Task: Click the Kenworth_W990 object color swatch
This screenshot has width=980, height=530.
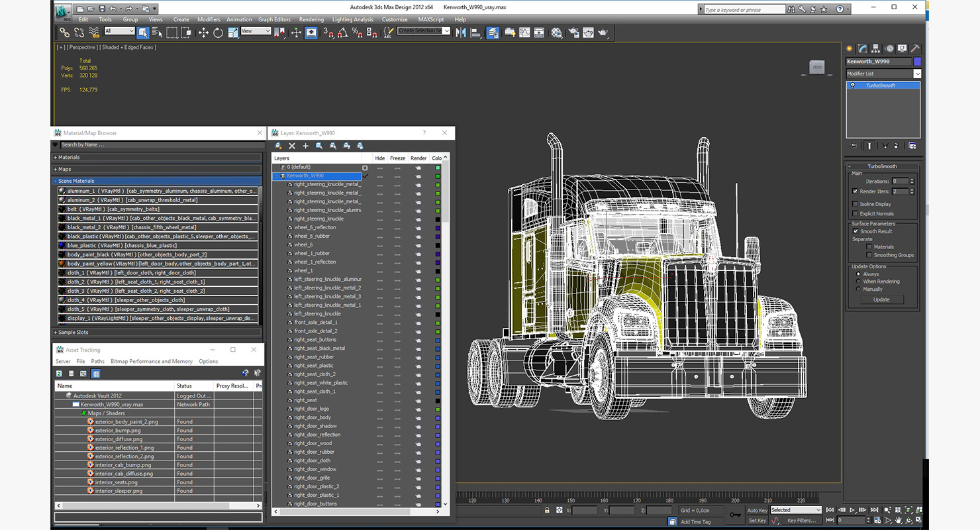Action: click(x=917, y=62)
